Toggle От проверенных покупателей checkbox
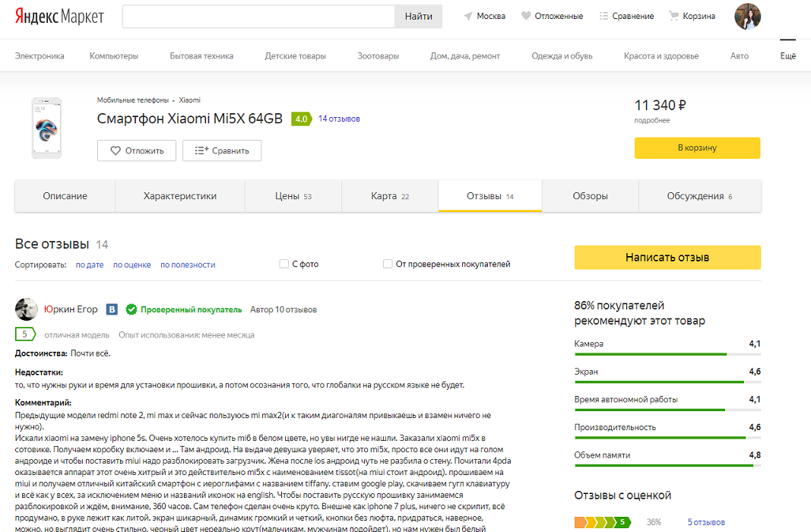The height and width of the screenshot is (532, 811). (388, 264)
